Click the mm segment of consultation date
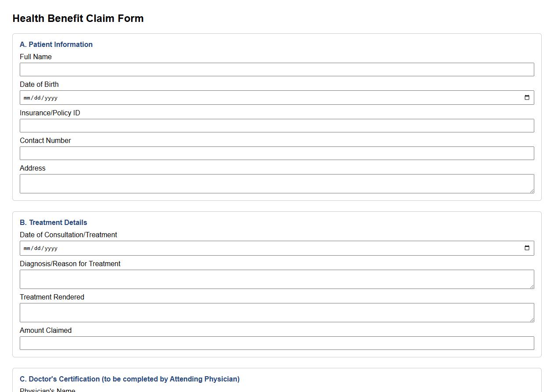The width and height of the screenshot is (554, 392). (27, 248)
